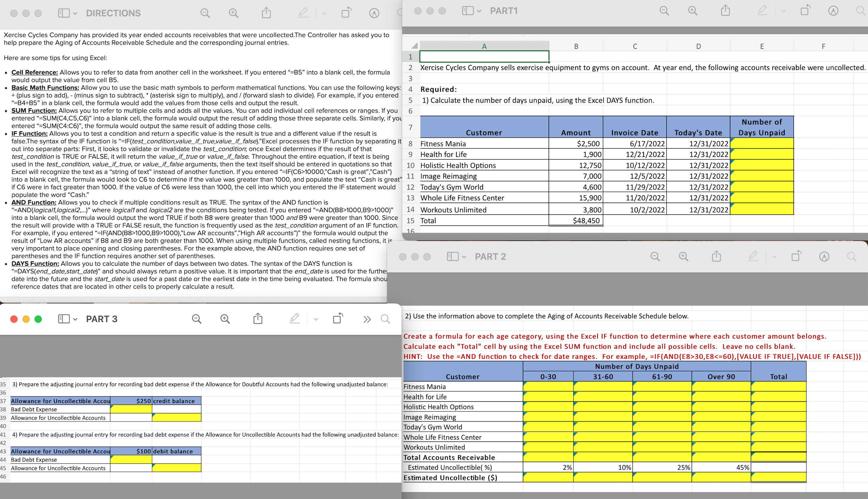This screenshot has height=499, width=868.
Task: Expand highlight options dropdown in PART 3 window
Action: 316,319
